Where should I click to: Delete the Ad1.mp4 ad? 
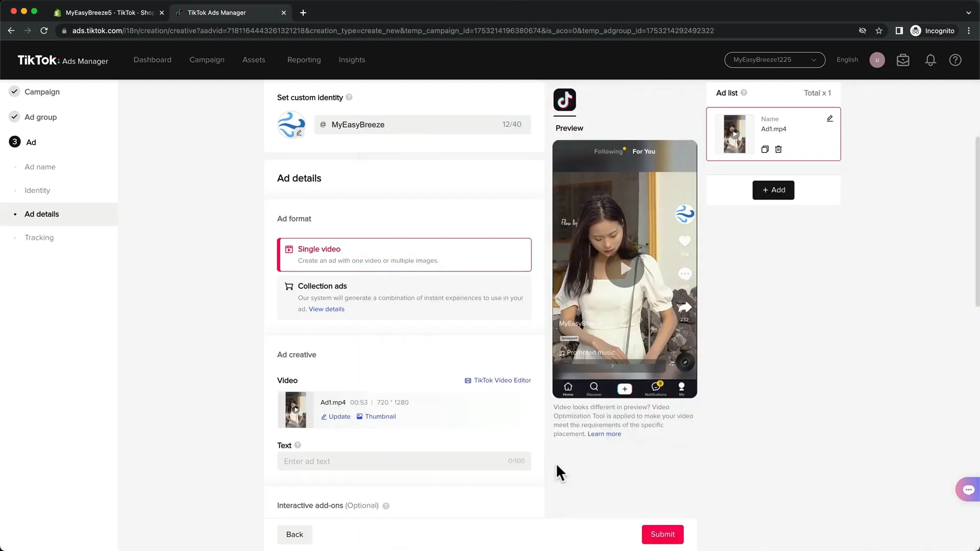tap(778, 149)
